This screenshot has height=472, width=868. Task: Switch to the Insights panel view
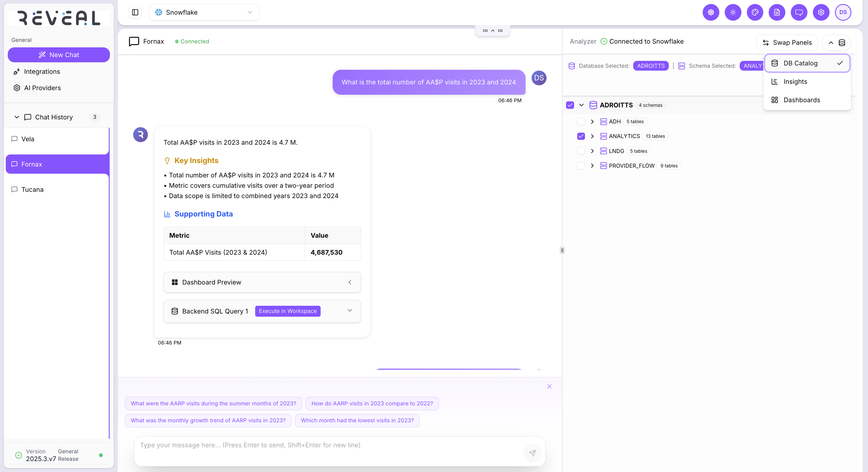(795, 81)
